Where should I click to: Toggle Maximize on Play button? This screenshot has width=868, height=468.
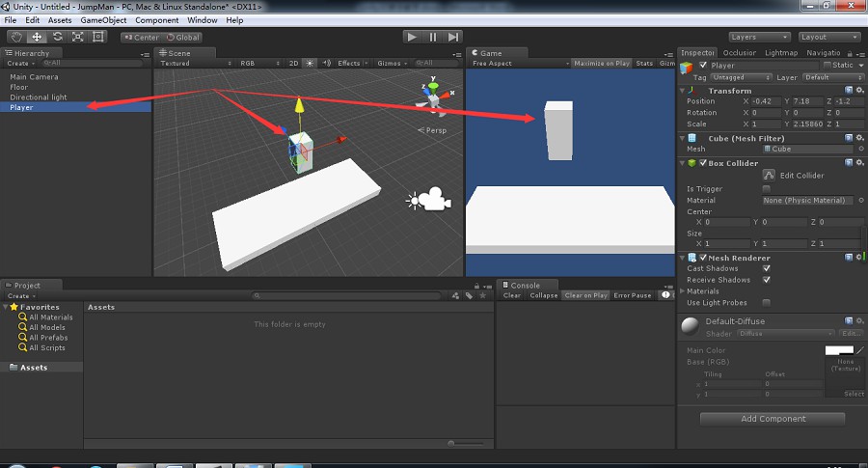[x=602, y=63]
